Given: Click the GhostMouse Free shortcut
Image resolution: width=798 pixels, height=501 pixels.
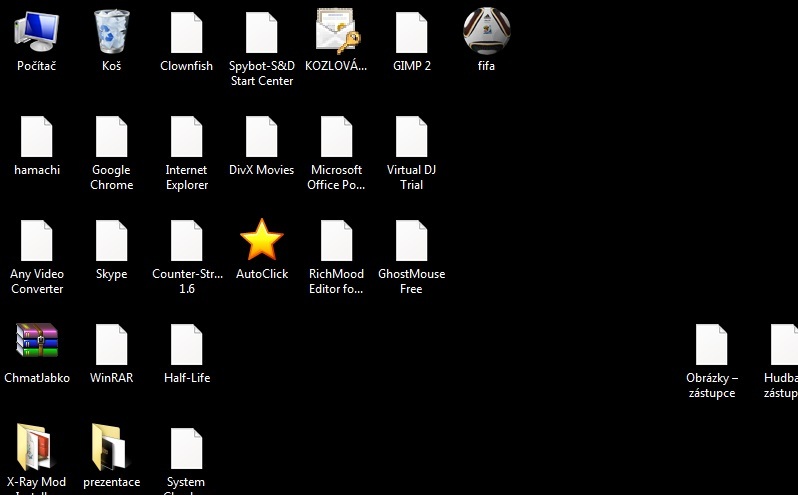Looking at the screenshot, I should pyautogui.click(x=411, y=241).
